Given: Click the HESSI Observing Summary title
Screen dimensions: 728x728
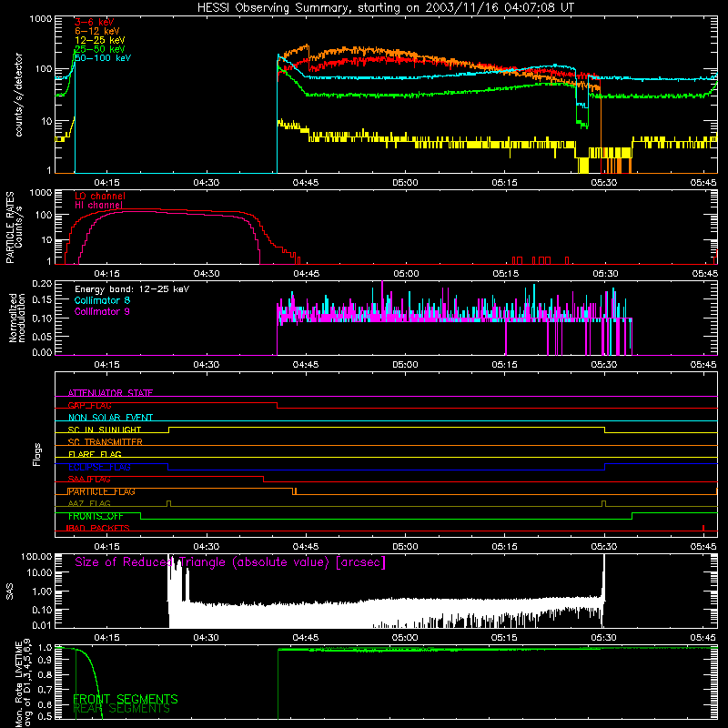Looking at the screenshot, I should click(385, 8).
